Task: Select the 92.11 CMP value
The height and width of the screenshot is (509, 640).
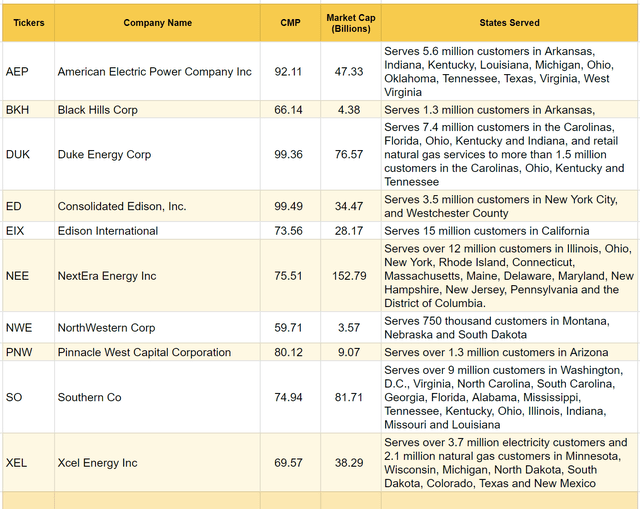Action: (290, 71)
